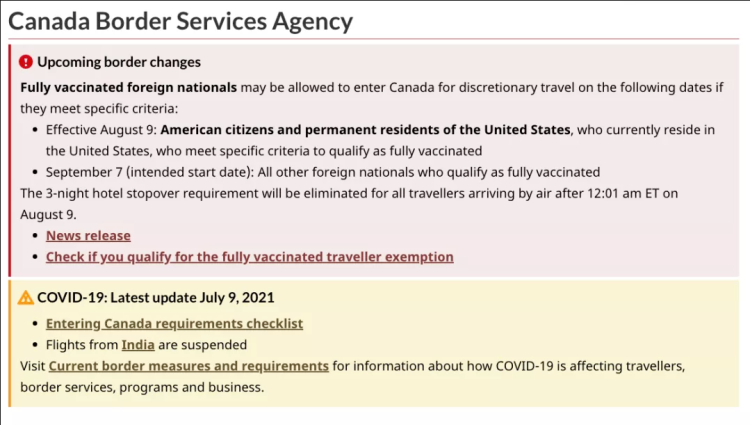Click the 3-night hotel stopover paragraph
This screenshot has height=425, width=750.
349,204
